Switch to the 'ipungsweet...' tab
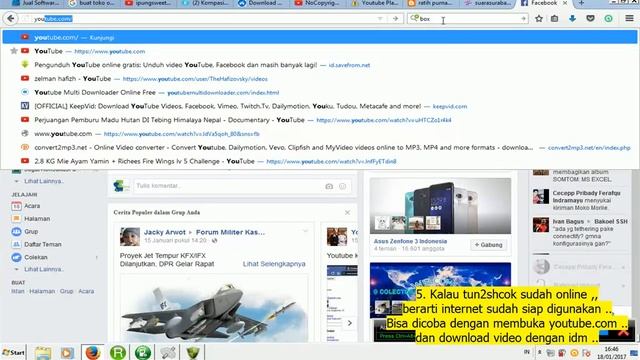Screen dimensions: 640x360 [149, 3]
